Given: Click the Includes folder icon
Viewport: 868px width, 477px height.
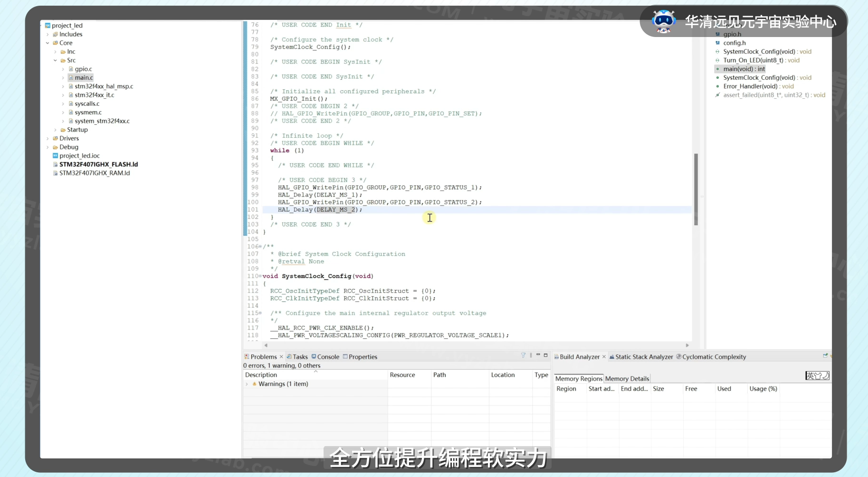Looking at the screenshot, I should point(55,34).
